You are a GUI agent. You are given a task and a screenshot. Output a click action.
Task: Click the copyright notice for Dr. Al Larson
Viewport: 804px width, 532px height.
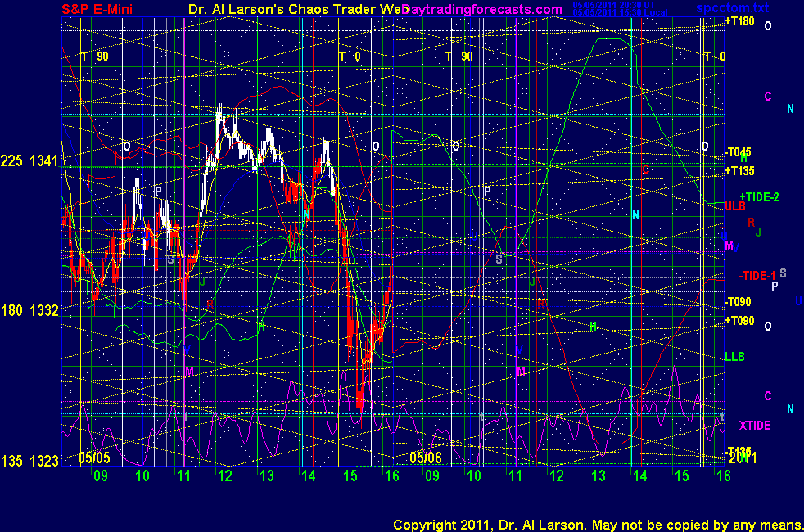[x=598, y=525]
